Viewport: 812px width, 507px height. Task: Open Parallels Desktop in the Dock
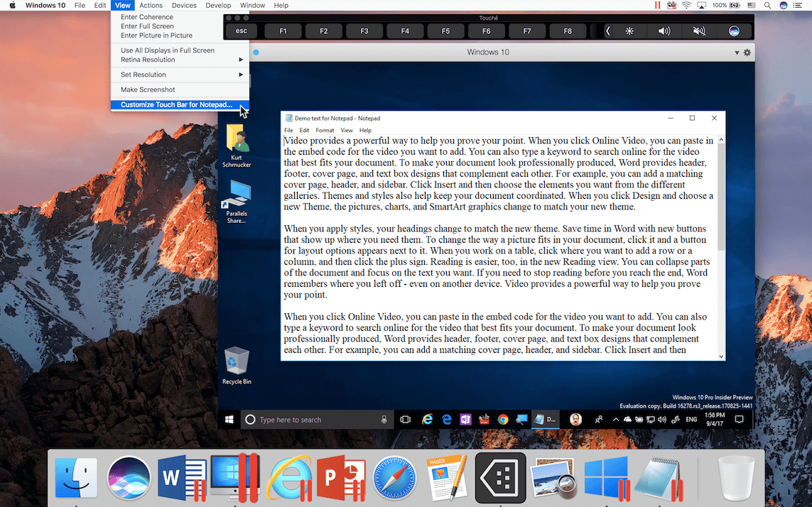point(234,477)
